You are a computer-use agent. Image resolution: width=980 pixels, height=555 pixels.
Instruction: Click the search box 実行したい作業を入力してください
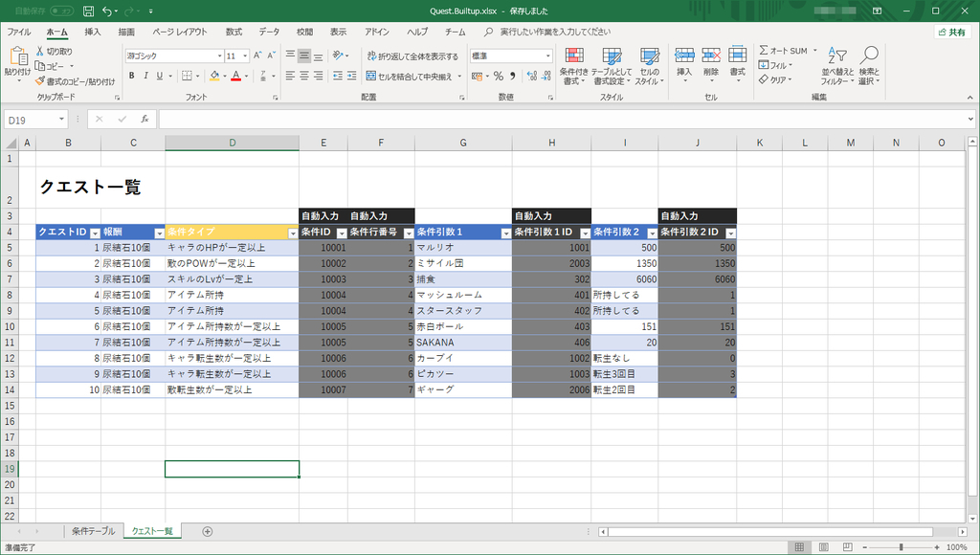pos(555,32)
